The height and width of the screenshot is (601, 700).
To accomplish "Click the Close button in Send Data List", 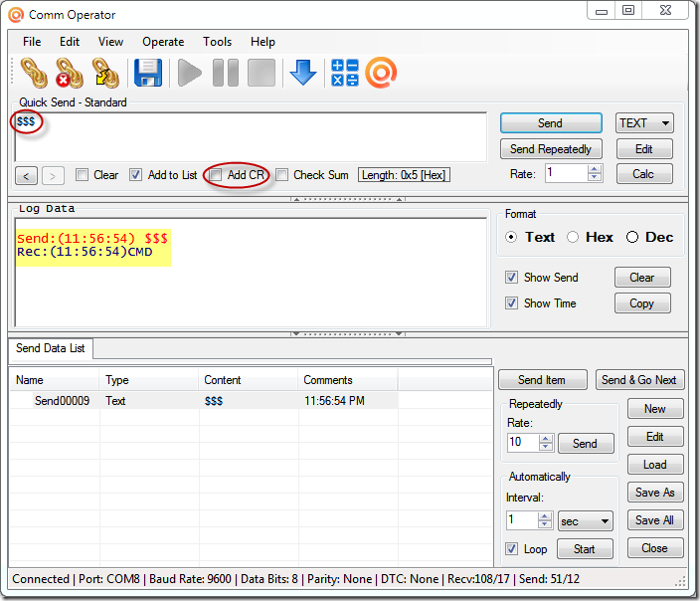I will (655, 548).
